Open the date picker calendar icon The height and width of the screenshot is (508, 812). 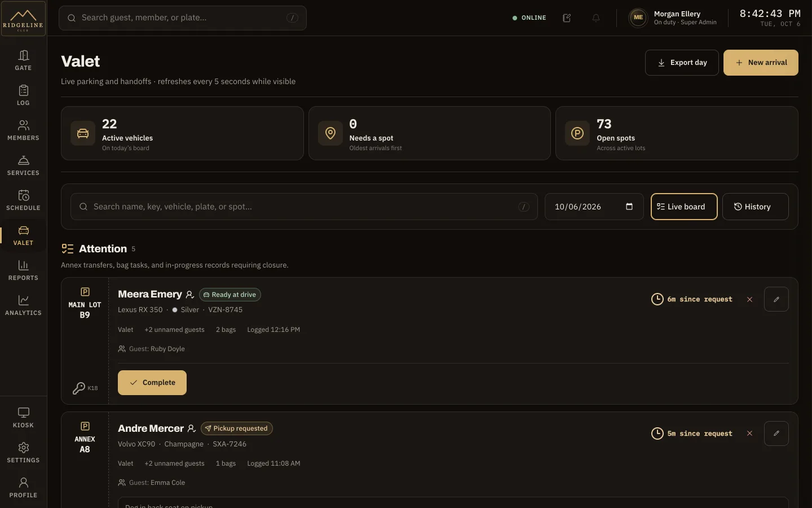(x=629, y=207)
